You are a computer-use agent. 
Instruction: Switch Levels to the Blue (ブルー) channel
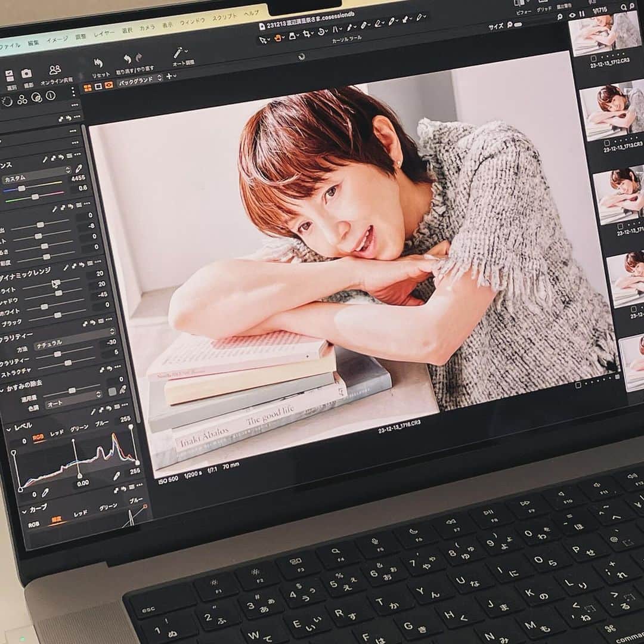pos(103,423)
